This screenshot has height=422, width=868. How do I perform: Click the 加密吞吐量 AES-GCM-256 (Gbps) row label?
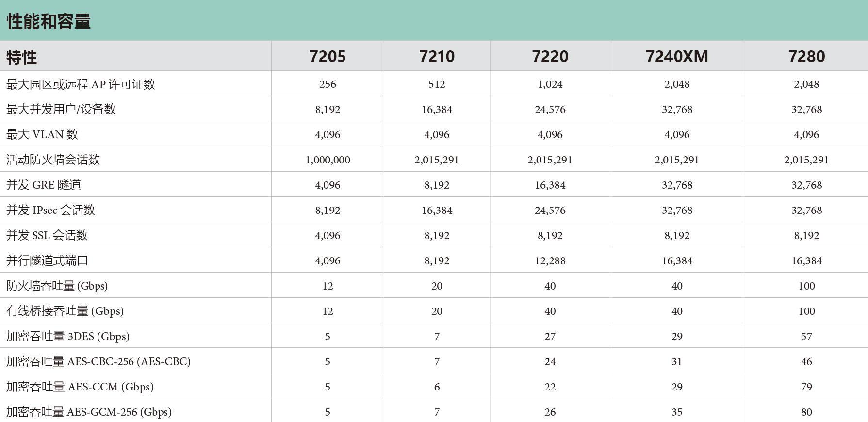click(x=89, y=412)
